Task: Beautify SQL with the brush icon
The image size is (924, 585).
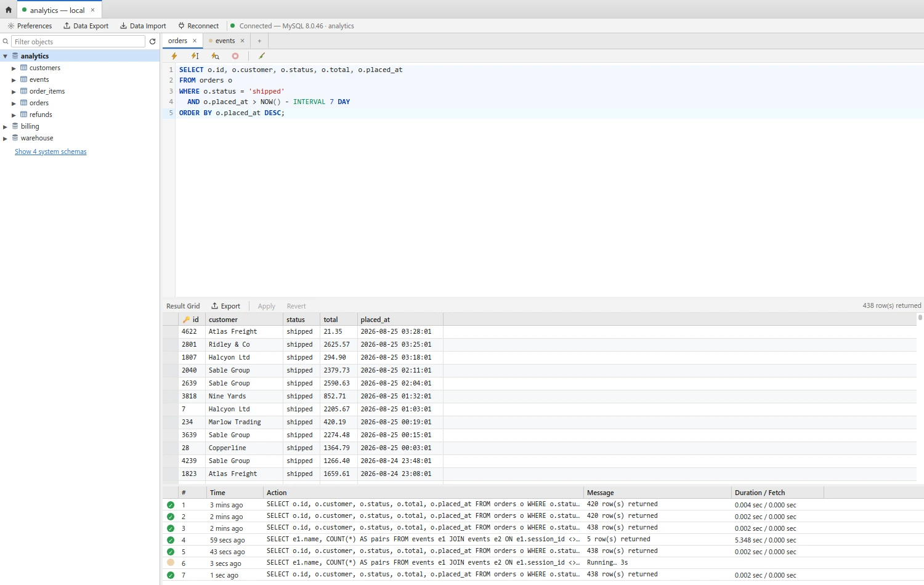Action: click(262, 56)
